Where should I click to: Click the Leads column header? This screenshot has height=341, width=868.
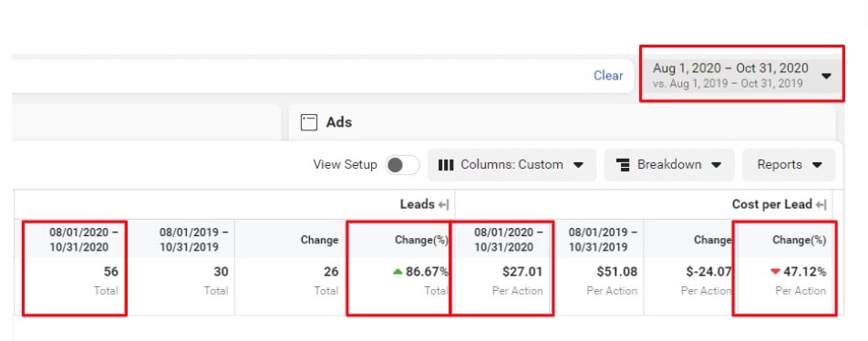(418, 204)
